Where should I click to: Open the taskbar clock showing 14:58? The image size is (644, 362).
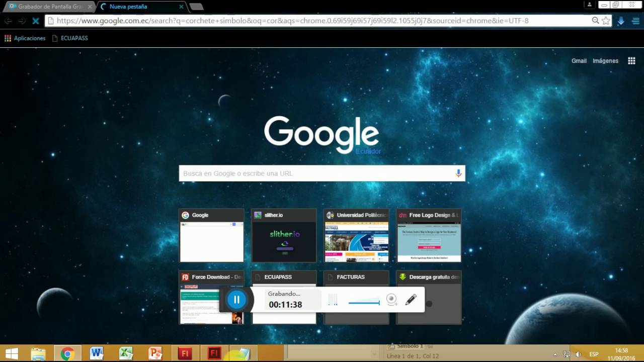click(621, 354)
